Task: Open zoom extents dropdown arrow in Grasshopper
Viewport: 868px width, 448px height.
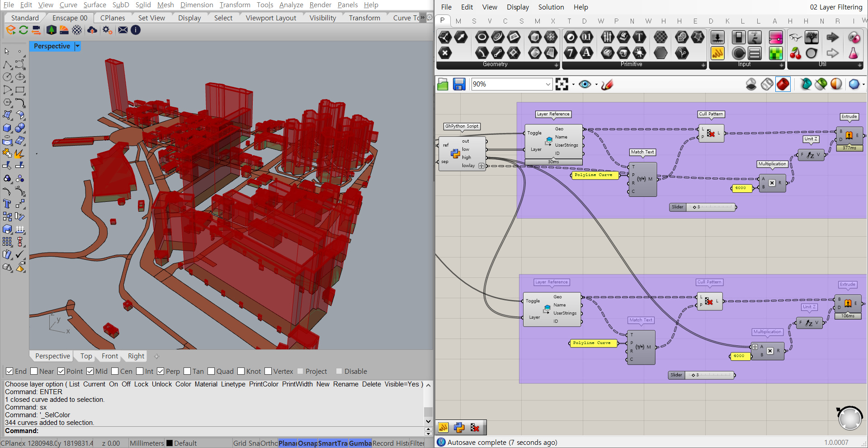Action: click(x=573, y=85)
